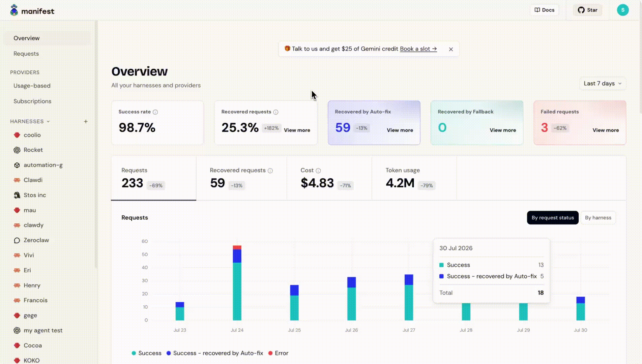Dismiss the Gemini credit banner
This screenshot has height=364, width=642.
tap(451, 49)
